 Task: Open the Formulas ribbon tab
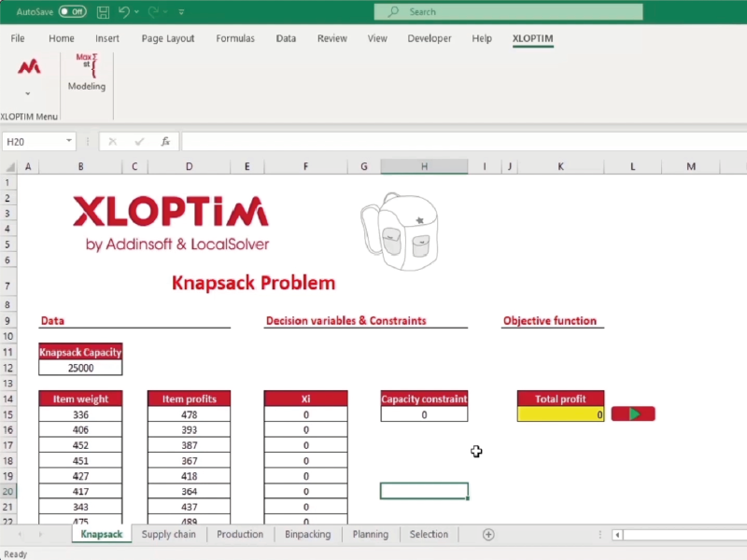click(x=235, y=38)
